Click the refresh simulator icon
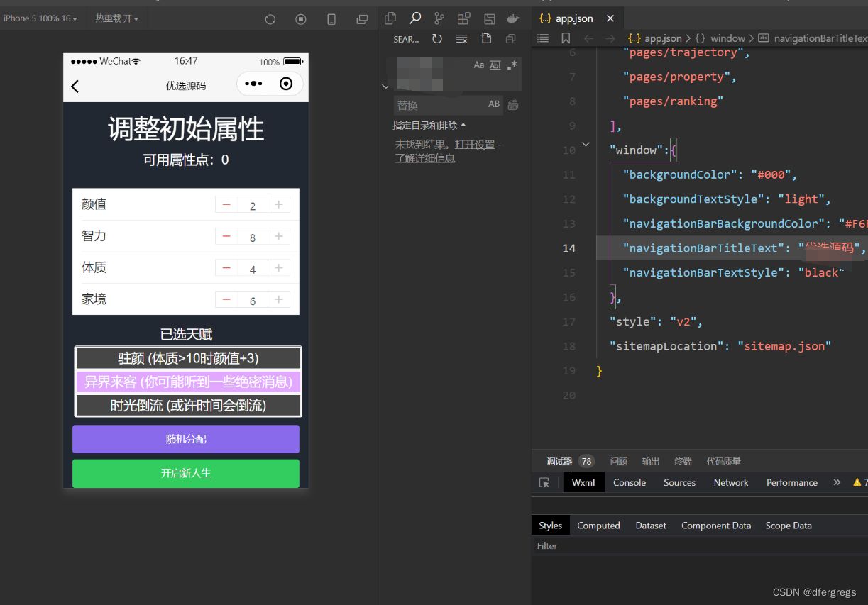 pos(270,19)
